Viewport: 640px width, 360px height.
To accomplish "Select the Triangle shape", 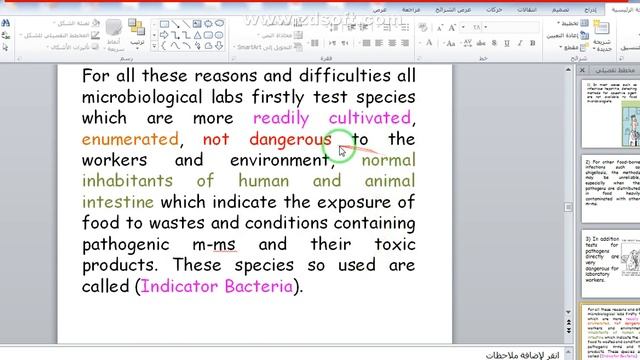I will pos(197,35).
